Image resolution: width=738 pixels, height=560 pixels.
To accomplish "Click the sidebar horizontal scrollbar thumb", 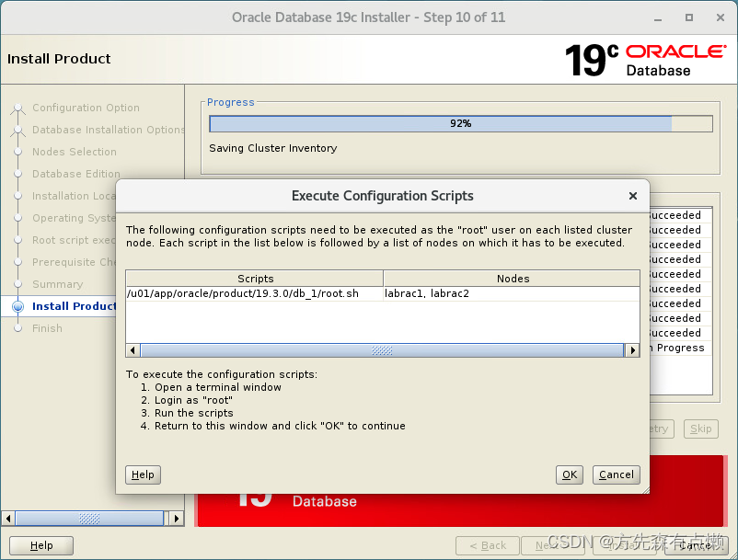I will [89, 519].
